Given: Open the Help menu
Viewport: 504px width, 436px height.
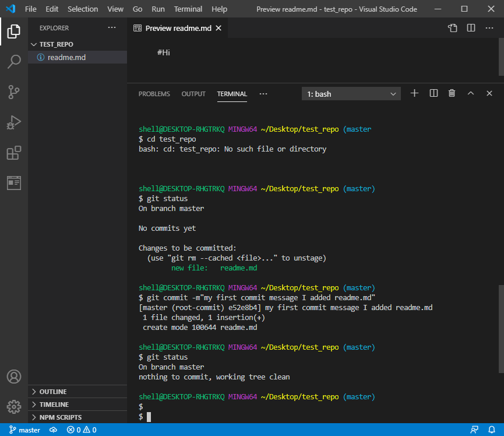Looking at the screenshot, I should click(x=219, y=9).
